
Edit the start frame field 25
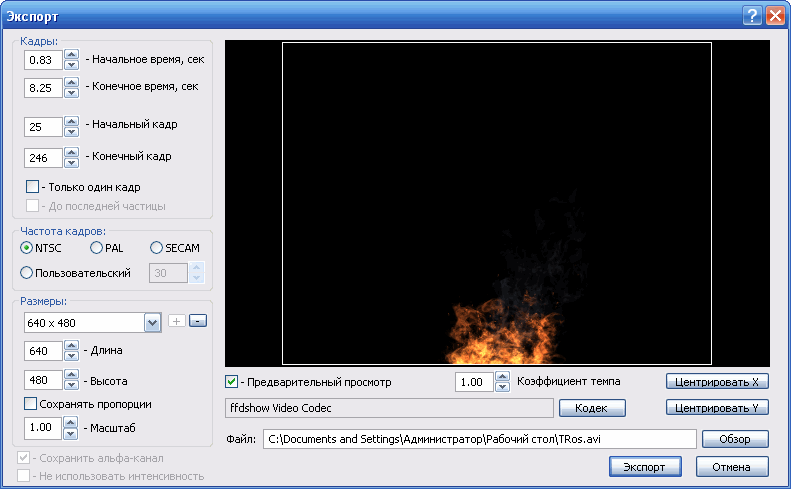pyautogui.click(x=43, y=127)
